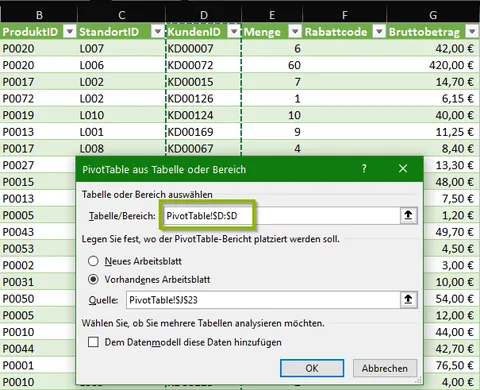
Task: Select cell KD00015
Action: point(203,82)
